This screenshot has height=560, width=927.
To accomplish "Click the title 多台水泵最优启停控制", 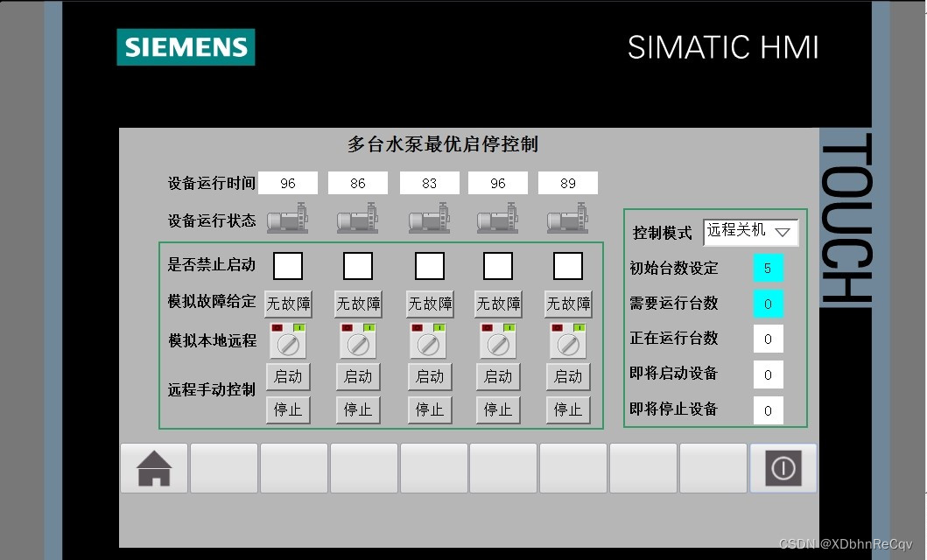I will [x=443, y=144].
